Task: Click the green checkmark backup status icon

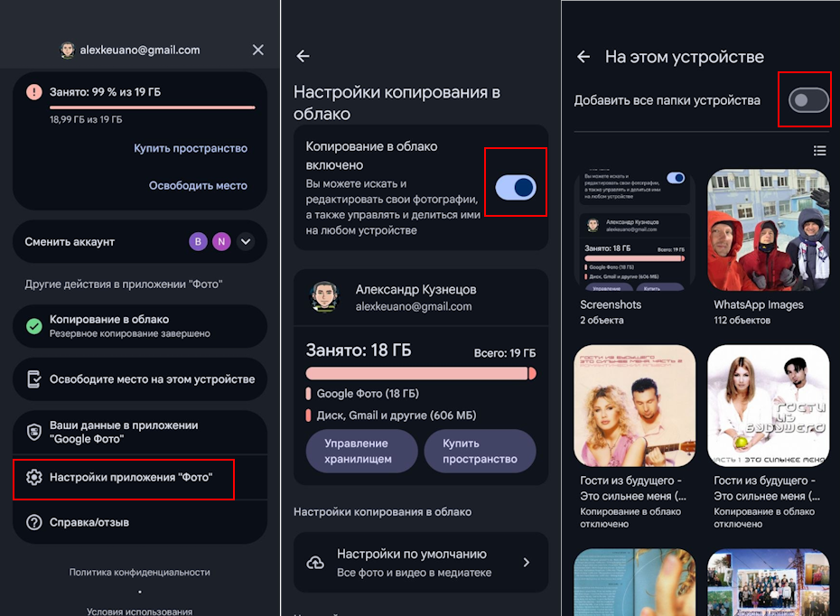Action: [34, 326]
